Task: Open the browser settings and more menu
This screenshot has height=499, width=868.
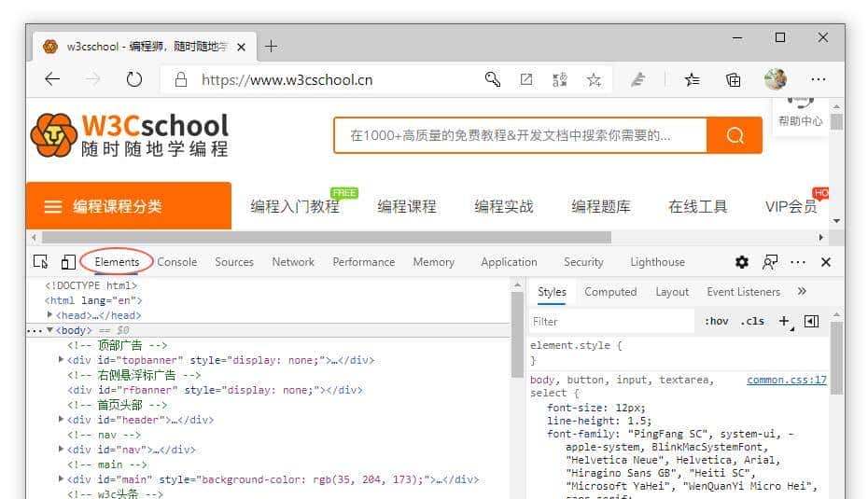Action: [x=819, y=79]
